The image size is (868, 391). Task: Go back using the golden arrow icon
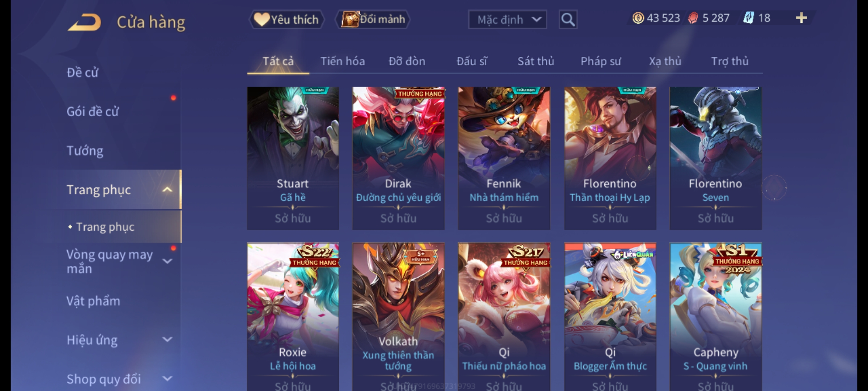pyautogui.click(x=84, y=22)
